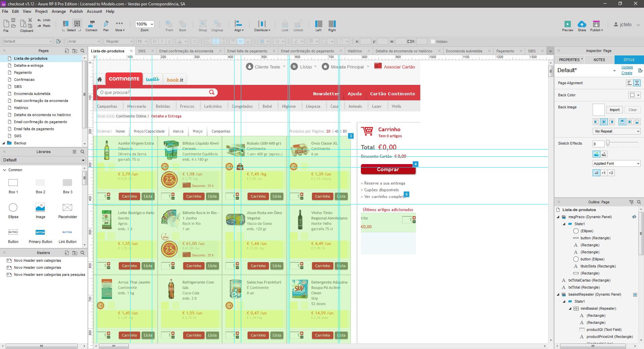Select the +0 applied font size

point(596,173)
